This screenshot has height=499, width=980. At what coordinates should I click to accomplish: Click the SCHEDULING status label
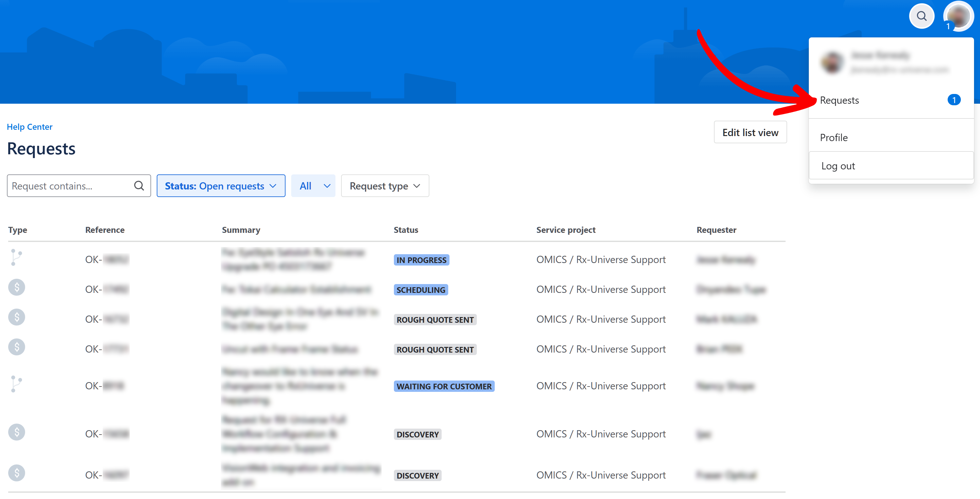tap(420, 290)
